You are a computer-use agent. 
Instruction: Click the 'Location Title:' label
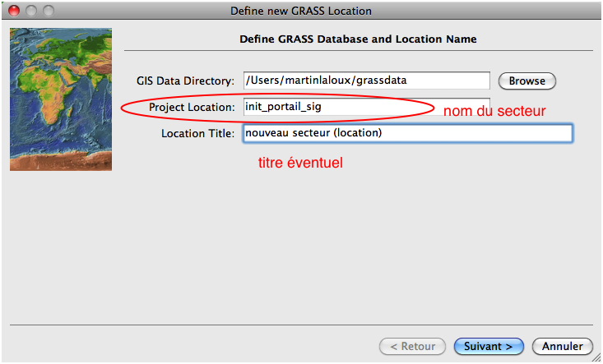198,134
